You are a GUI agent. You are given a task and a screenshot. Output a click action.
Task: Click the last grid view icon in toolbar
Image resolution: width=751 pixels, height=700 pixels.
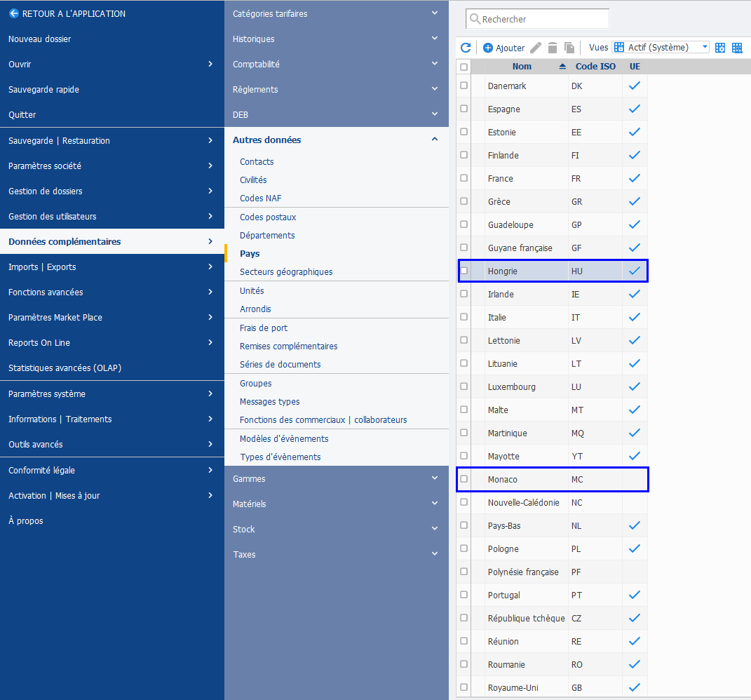[x=737, y=48]
